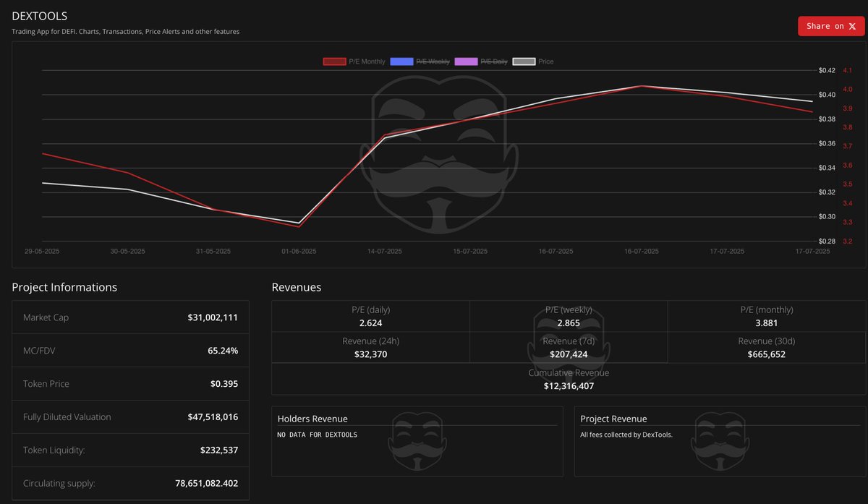Click the 31-05-2025 date axis label
Screen dimensions: 868x504
(213, 252)
